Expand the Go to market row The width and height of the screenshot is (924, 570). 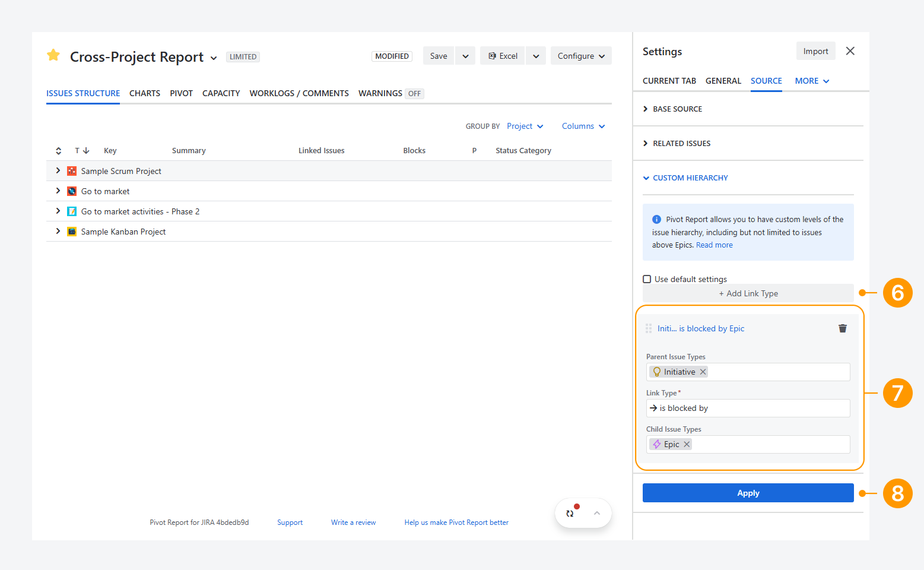[58, 191]
